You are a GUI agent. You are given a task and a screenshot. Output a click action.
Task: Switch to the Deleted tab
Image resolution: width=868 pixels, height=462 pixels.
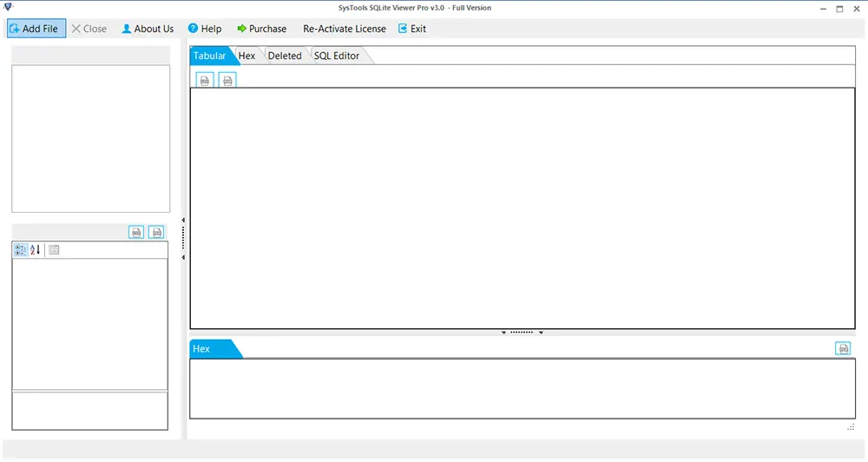click(x=285, y=56)
